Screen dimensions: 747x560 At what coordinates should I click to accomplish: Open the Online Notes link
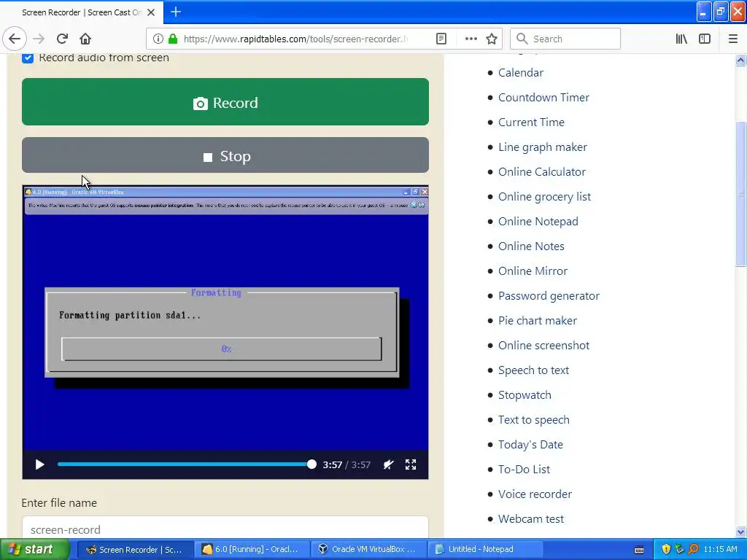(x=531, y=246)
